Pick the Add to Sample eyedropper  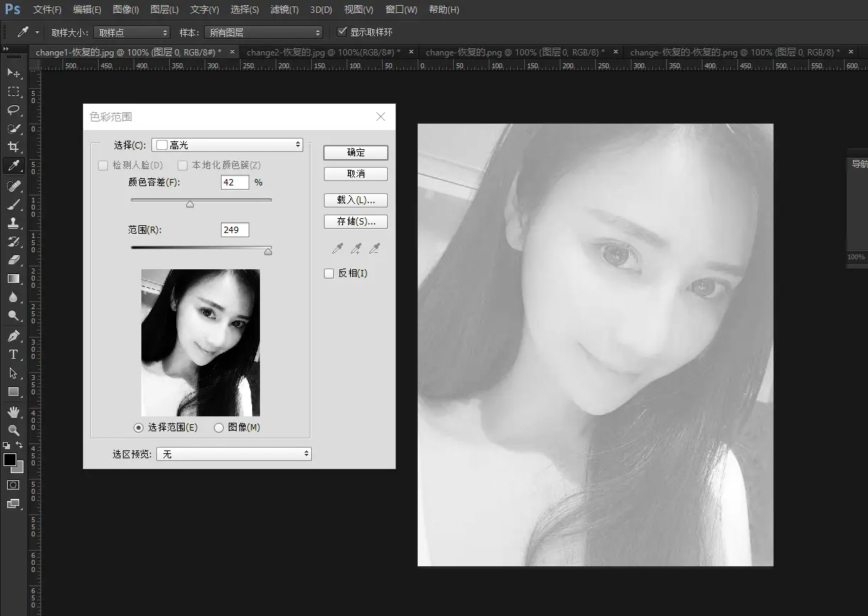(x=357, y=248)
